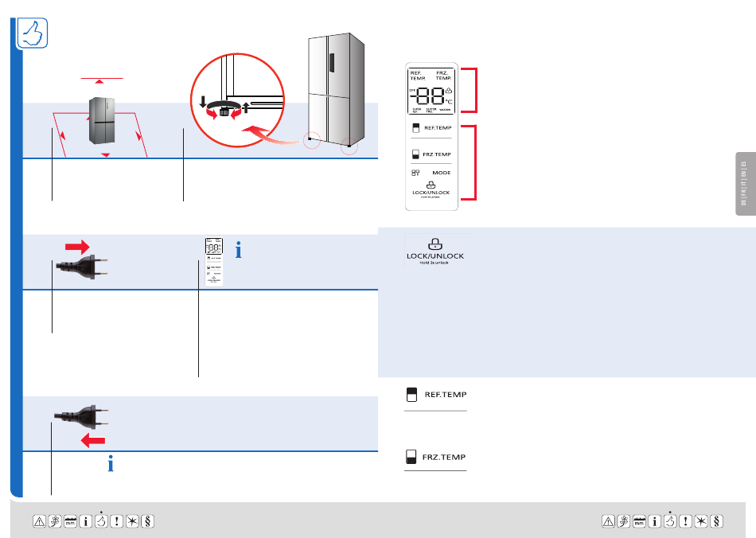The width and height of the screenshot is (756, 538).
Task: Click the blue info icon beside control panel thumbnail
Action: coord(238,250)
